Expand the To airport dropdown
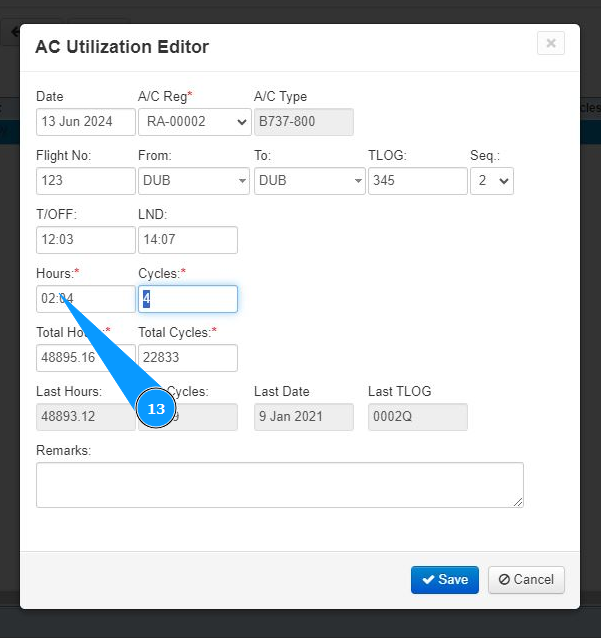 coord(308,181)
